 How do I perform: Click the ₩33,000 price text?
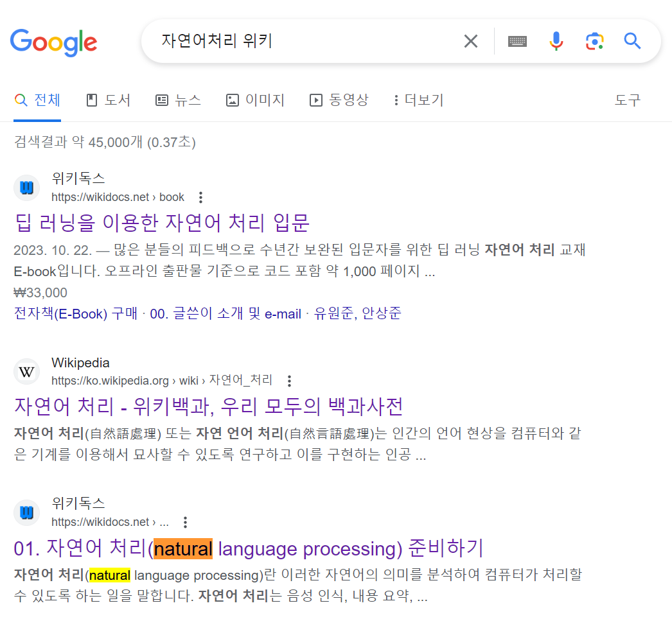click(x=40, y=293)
